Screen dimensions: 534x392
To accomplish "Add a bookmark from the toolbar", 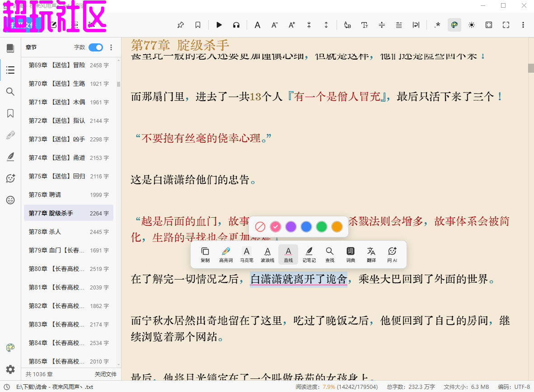I will [198, 25].
